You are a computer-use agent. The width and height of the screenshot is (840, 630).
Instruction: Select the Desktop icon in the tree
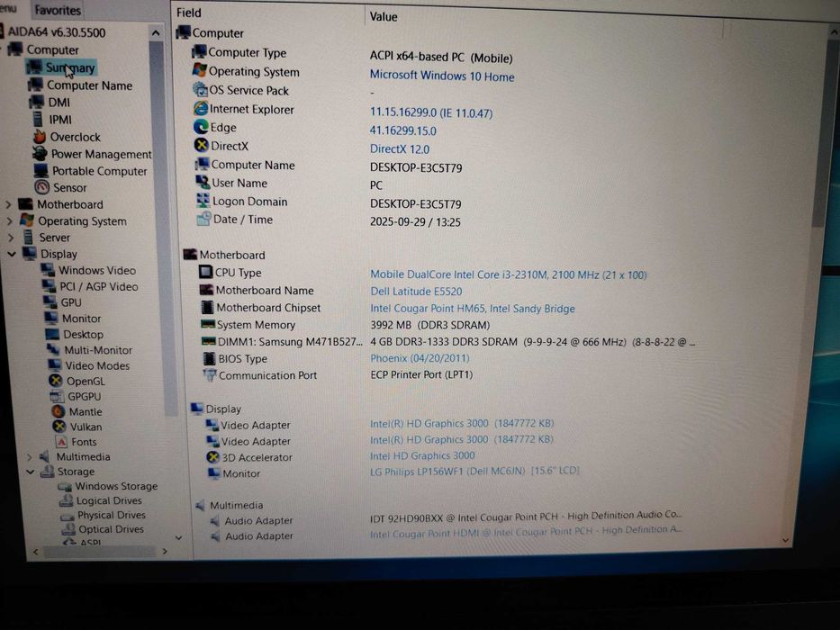(x=52, y=334)
